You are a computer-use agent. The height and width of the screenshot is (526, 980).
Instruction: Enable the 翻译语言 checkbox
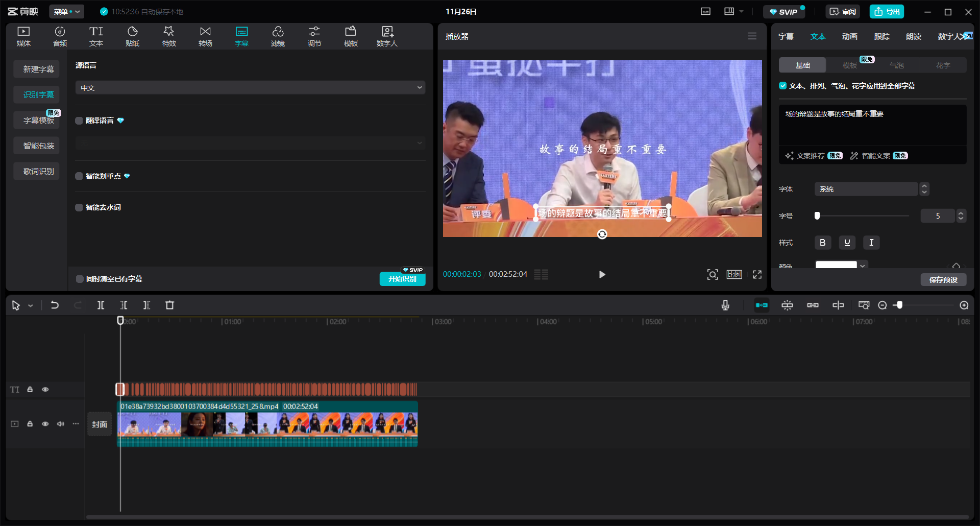[79, 121]
